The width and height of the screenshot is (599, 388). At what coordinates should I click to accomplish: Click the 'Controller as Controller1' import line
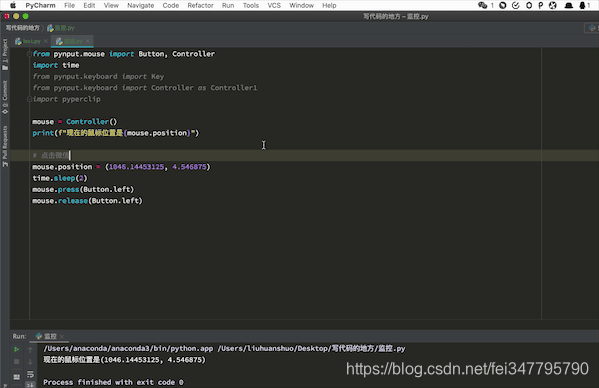tap(145, 88)
